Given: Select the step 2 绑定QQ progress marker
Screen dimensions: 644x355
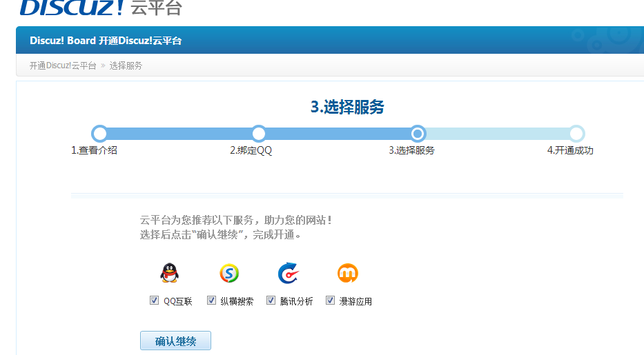Looking at the screenshot, I should click(259, 134).
